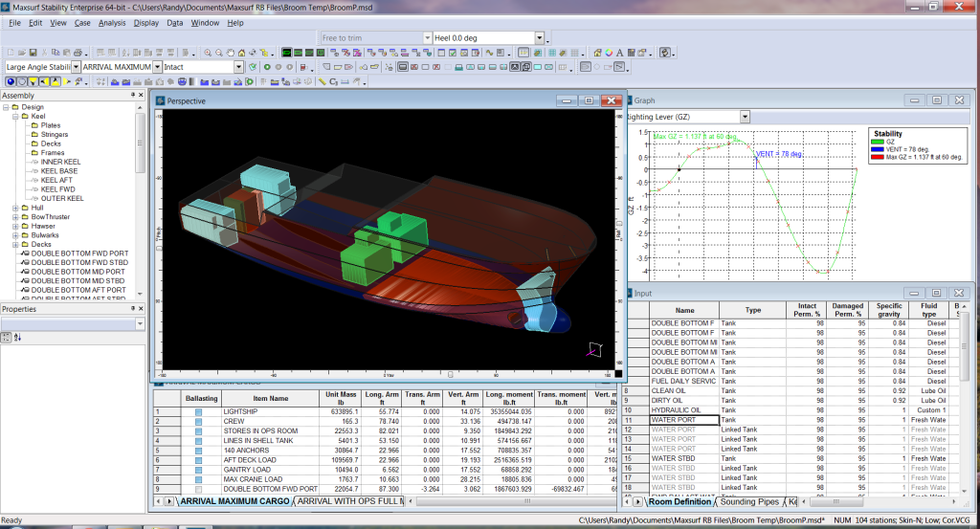Select the Pan hand tool
This screenshot has height=529, width=980.
230,53
